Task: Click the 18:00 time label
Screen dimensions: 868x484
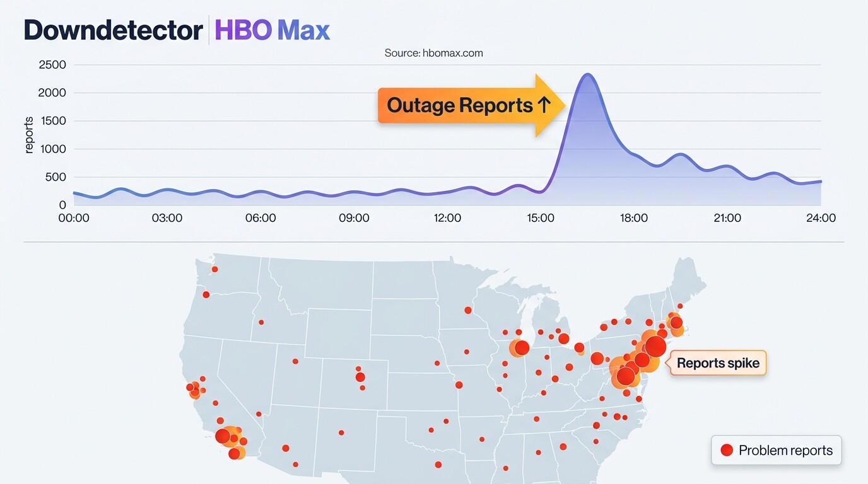Action: 634,218
